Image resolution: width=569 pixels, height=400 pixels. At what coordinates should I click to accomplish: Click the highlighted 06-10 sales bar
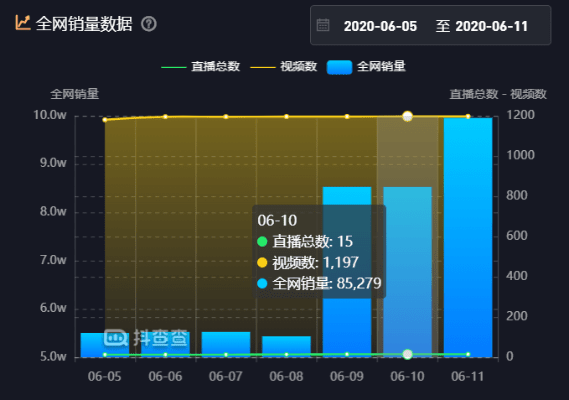pyautogui.click(x=408, y=272)
